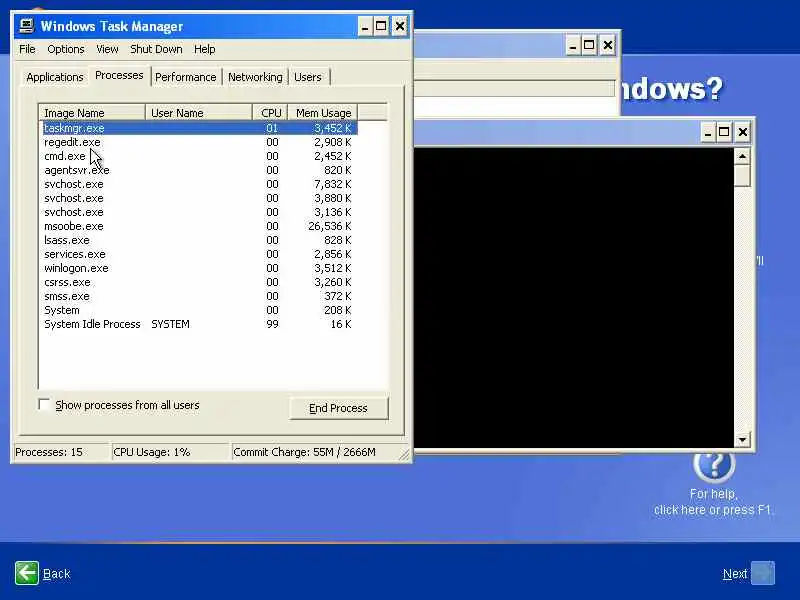Select the taskmgr.exe process row

[199, 128]
